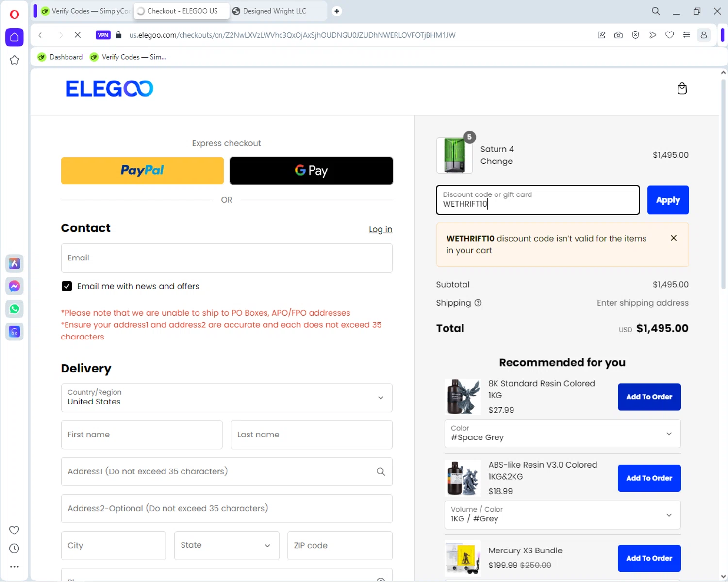Open the profile account icon
Viewport: 728px width, 582px height.
click(x=703, y=35)
